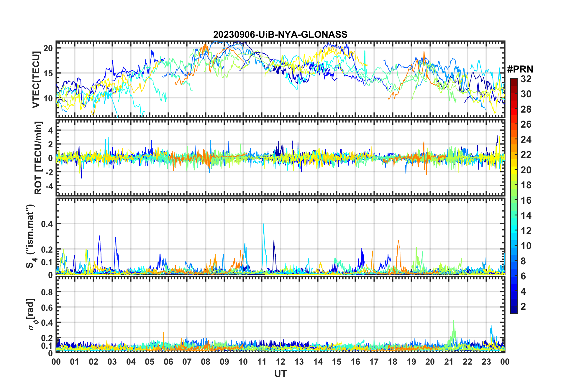This screenshot has height=392, width=561.
Task: Click the tallest cyan S4 peak near 11 UT
Action: point(263,225)
